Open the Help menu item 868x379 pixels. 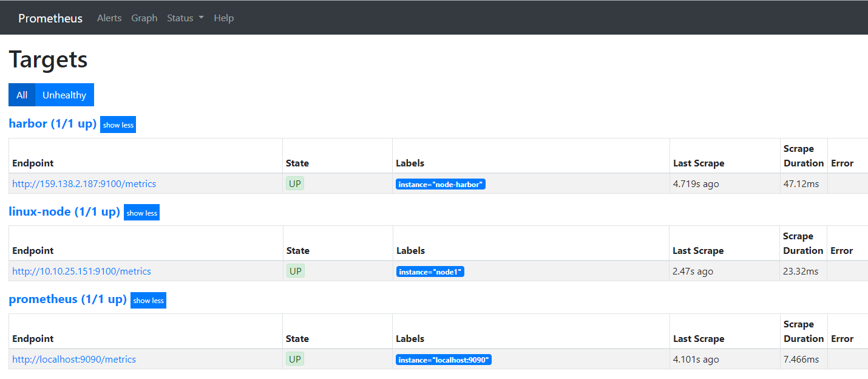(224, 18)
